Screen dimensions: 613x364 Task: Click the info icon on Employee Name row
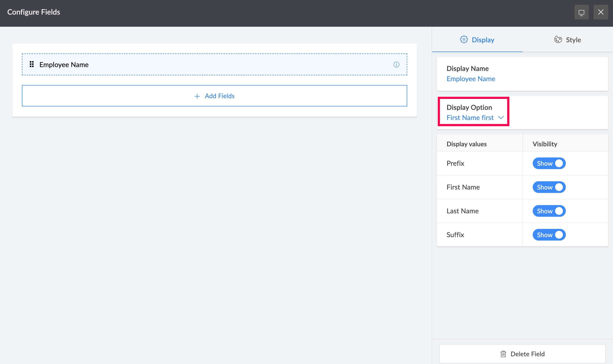[396, 64]
